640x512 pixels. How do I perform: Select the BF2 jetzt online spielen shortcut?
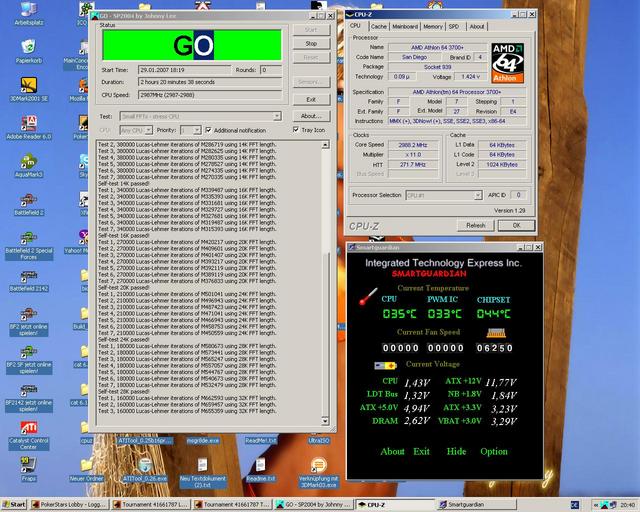pyautogui.click(x=29, y=321)
